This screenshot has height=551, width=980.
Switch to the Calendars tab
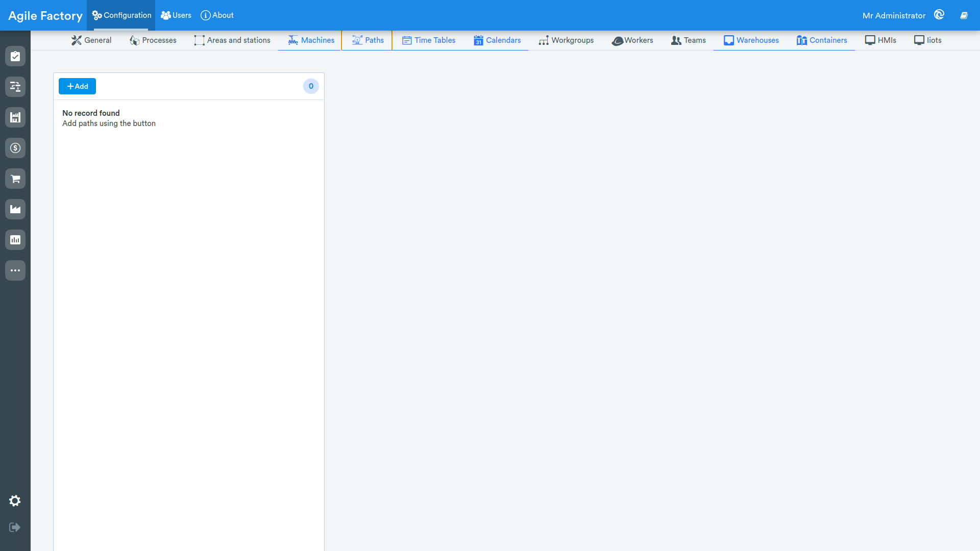click(497, 40)
